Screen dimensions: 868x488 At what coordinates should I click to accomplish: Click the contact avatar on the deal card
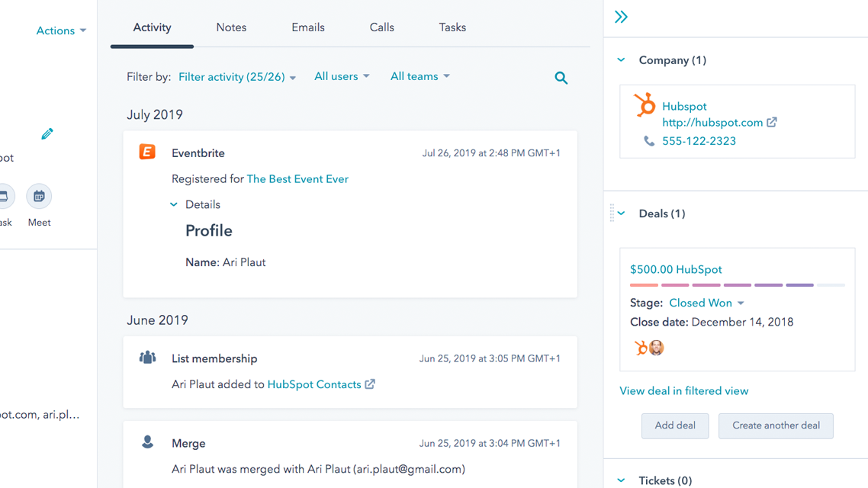(x=656, y=348)
